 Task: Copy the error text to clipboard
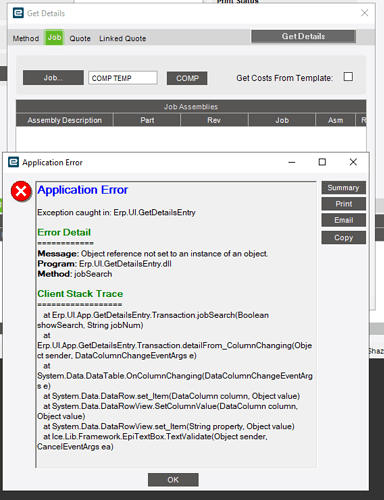tap(343, 238)
